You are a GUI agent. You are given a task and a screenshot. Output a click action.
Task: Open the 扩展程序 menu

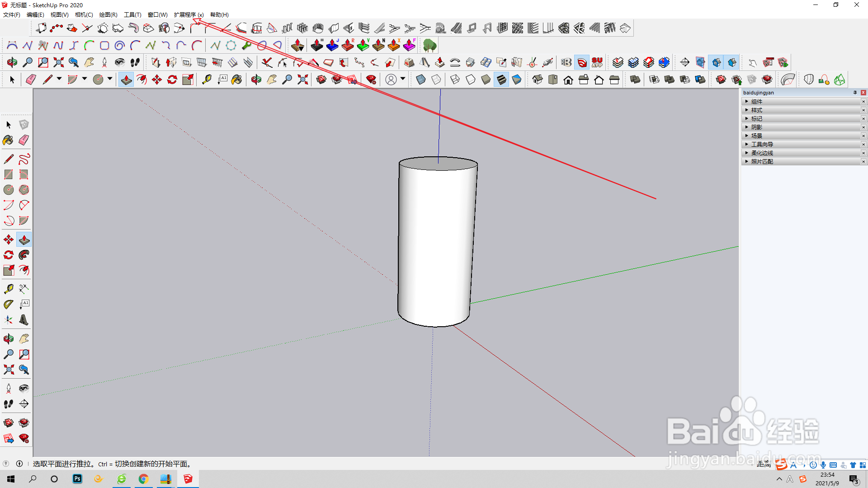pyautogui.click(x=188, y=15)
